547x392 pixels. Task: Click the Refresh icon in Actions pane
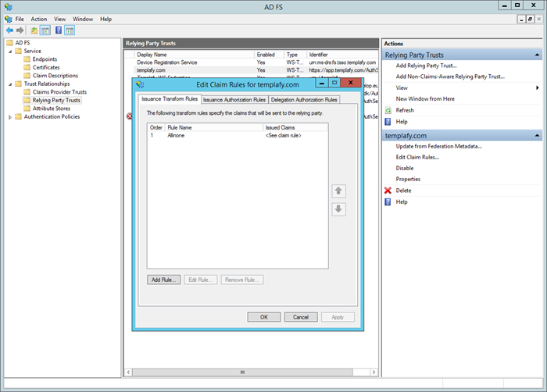point(388,111)
